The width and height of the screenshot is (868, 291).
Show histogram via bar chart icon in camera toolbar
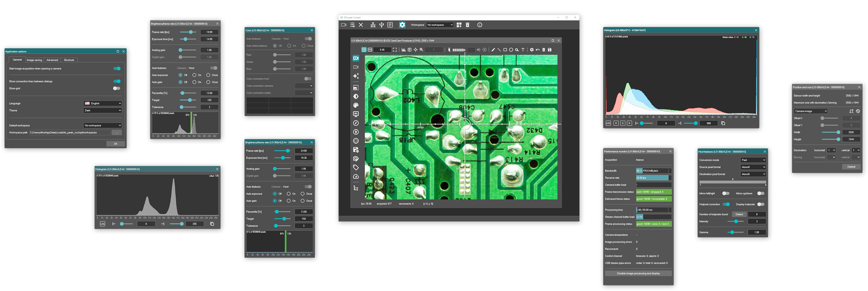(404, 50)
